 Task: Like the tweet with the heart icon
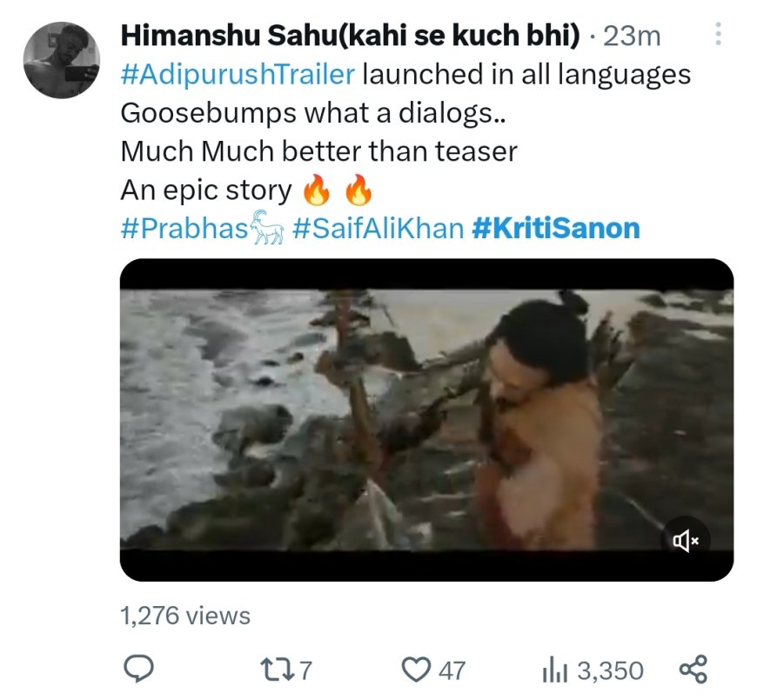tap(416, 670)
